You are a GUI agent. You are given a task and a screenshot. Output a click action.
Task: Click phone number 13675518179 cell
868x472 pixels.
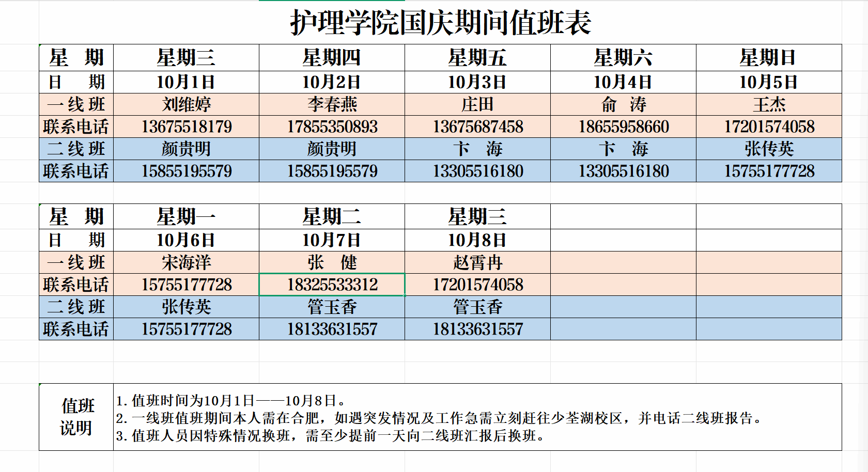[x=186, y=127]
